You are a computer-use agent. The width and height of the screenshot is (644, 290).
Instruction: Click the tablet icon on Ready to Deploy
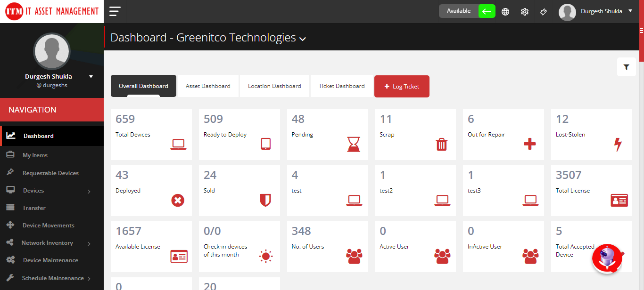(x=265, y=144)
